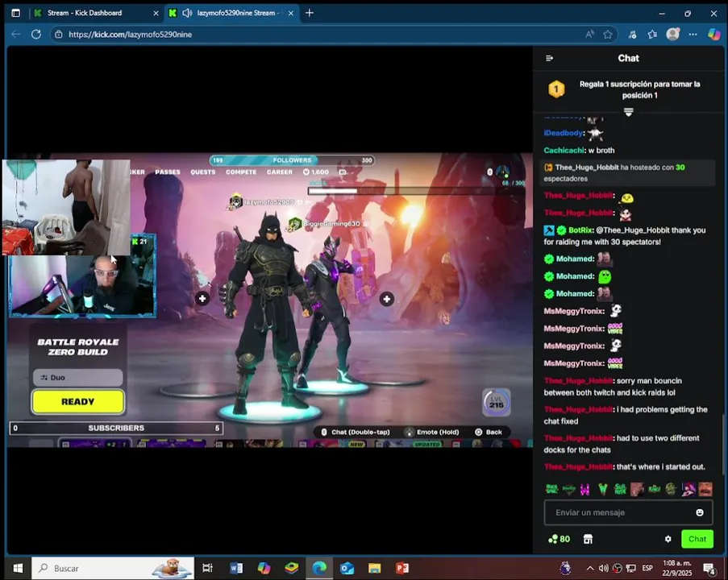Click the FOLLOWERS goal progress bar
This screenshot has width=728, height=580.
[292, 160]
